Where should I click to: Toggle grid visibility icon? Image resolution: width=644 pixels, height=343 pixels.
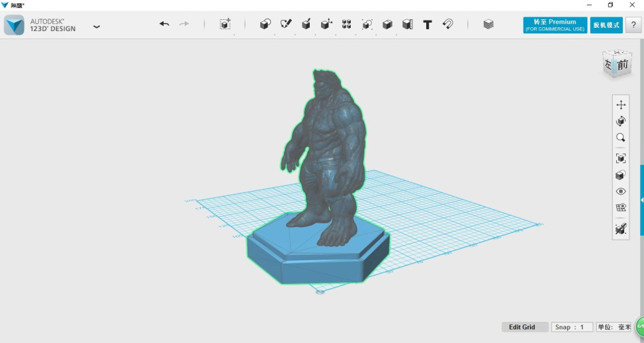point(621,208)
